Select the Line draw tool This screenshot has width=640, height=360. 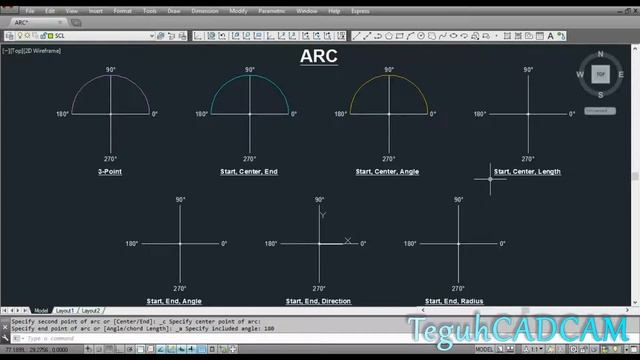coord(356,36)
